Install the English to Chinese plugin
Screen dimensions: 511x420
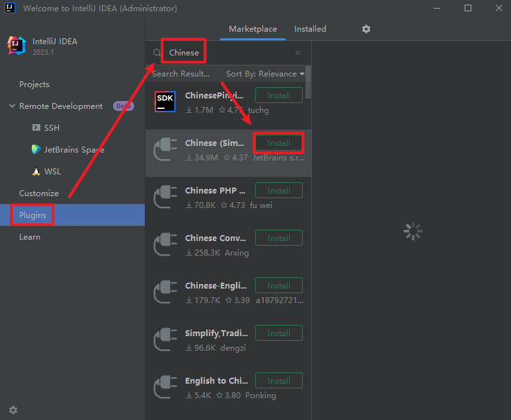pos(279,380)
